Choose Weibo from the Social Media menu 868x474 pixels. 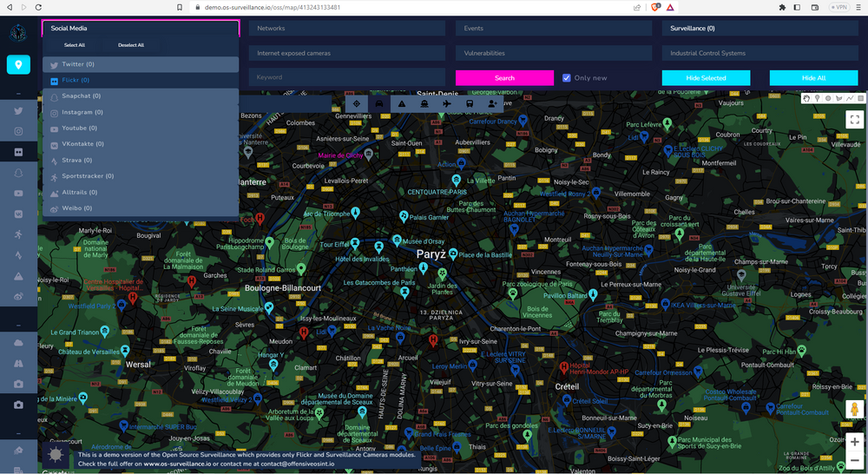pos(76,208)
